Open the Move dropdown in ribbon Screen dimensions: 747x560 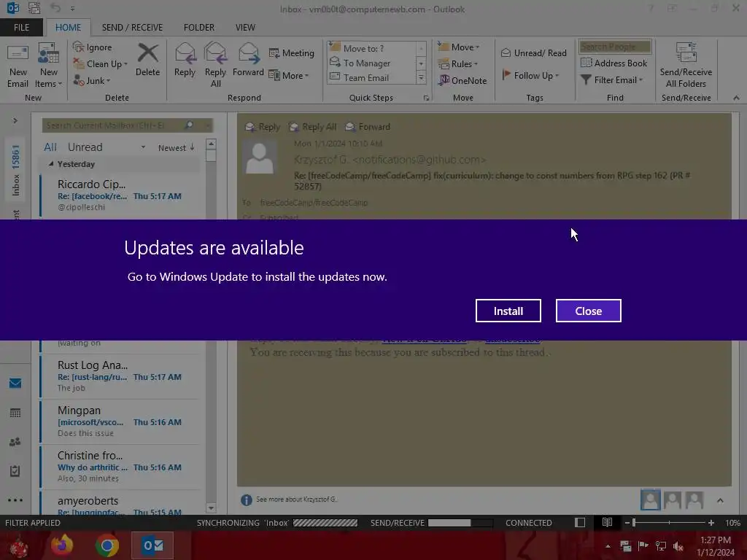pos(458,47)
